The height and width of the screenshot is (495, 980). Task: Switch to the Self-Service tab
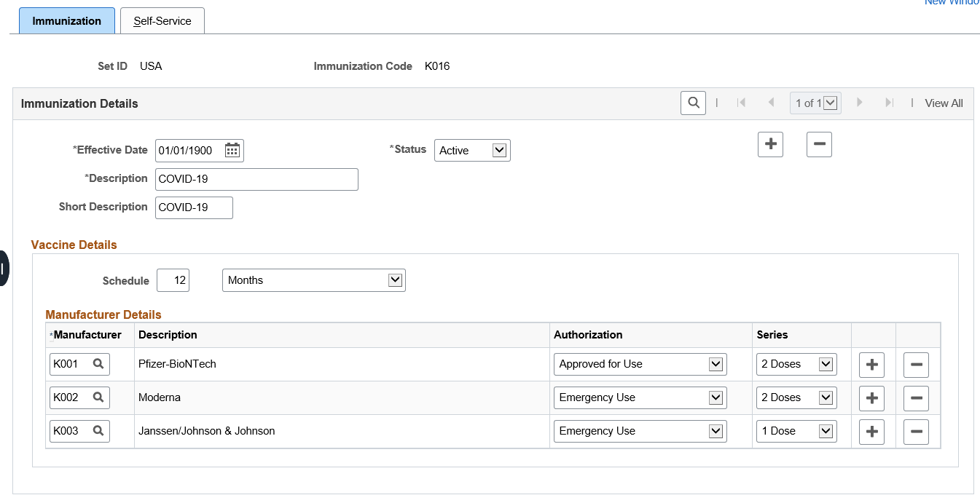point(162,21)
